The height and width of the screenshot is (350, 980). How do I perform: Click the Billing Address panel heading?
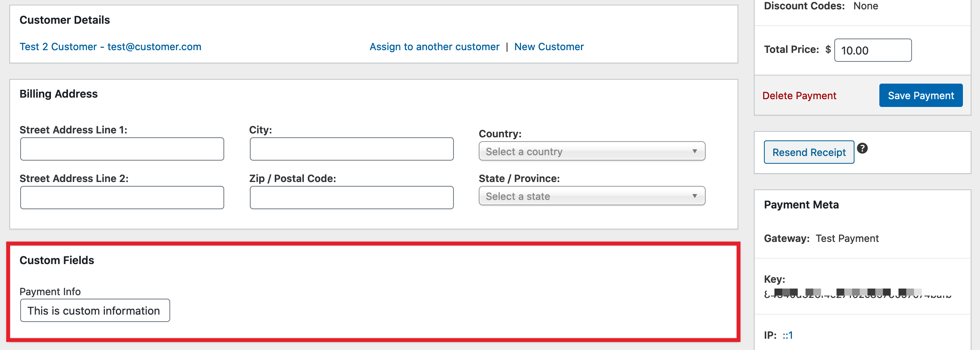point(59,94)
